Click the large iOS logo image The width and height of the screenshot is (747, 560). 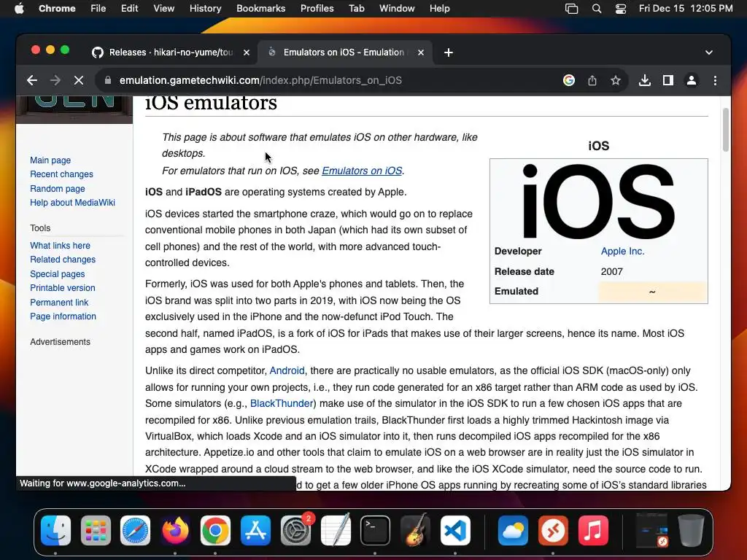[598, 201]
